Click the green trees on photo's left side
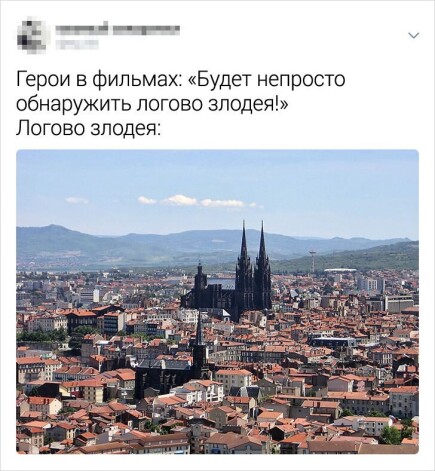Screen dimensions: 435x471 pyautogui.click(x=42, y=335)
